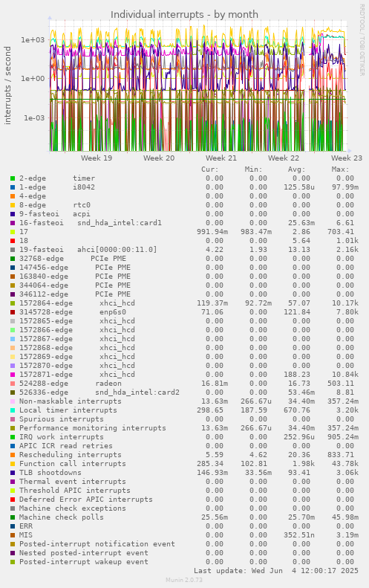
Task: Click the Max column header
Action: click(x=340, y=169)
